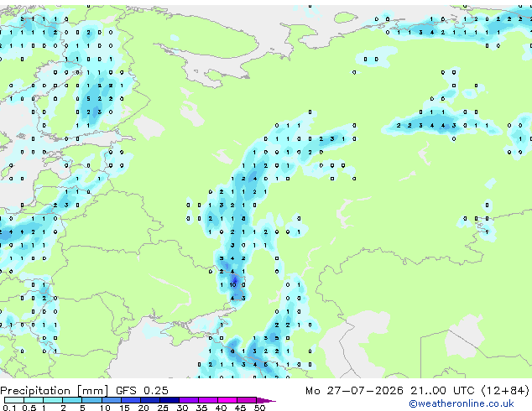532x411 pixels.
Task: Click the over-50 mm arrow legend tip
Action: 266,400
